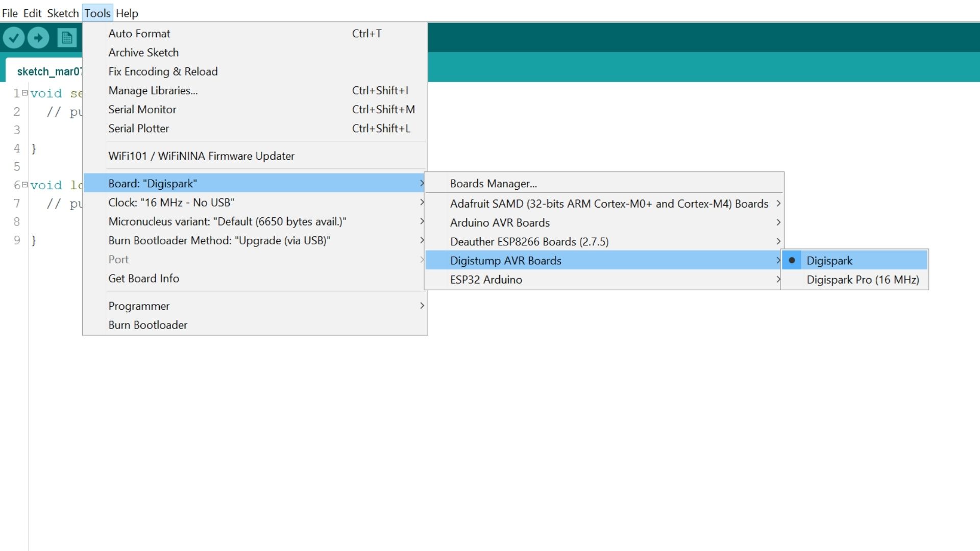This screenshot has width=980, height=551.
Task: Select the Digispark board radio option
Action: (x=854, y=261)
